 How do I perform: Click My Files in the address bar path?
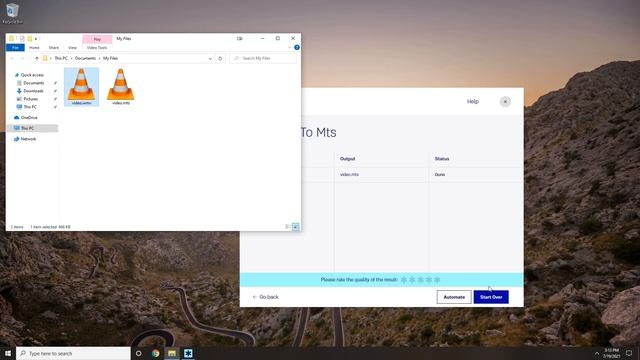coord(110,58)
